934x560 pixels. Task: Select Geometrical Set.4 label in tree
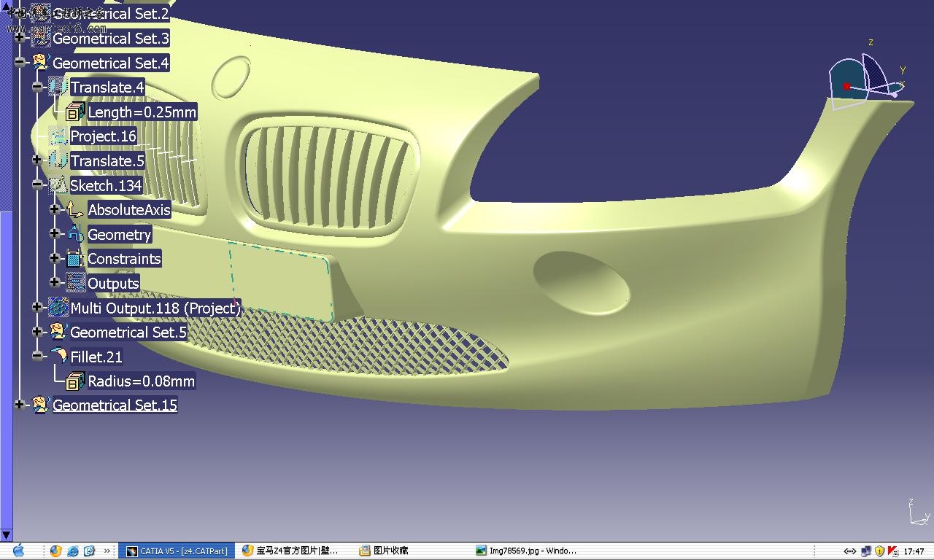111,63
